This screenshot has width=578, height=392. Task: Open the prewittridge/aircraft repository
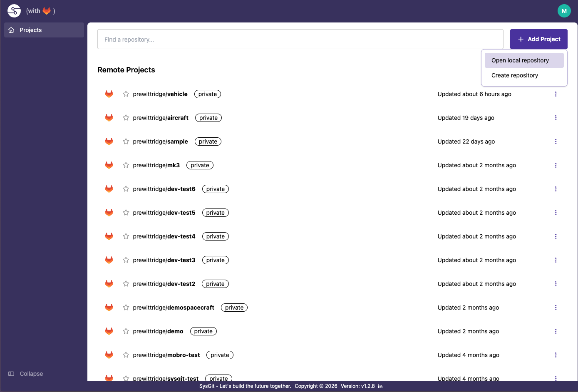tap(161, 118)
